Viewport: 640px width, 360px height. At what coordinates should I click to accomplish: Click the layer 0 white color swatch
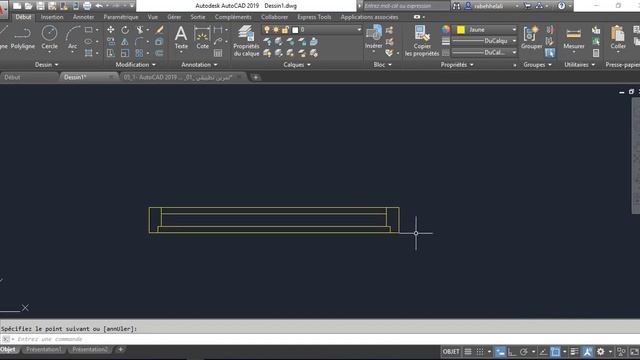pyautogui.click(x=295, y=30)
